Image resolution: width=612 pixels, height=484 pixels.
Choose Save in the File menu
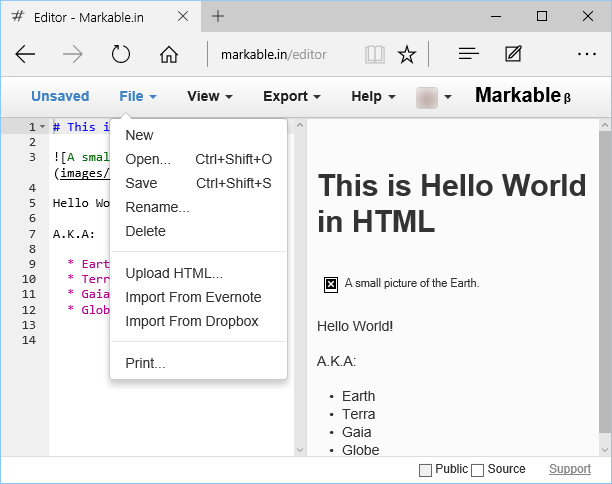[198, 183]
